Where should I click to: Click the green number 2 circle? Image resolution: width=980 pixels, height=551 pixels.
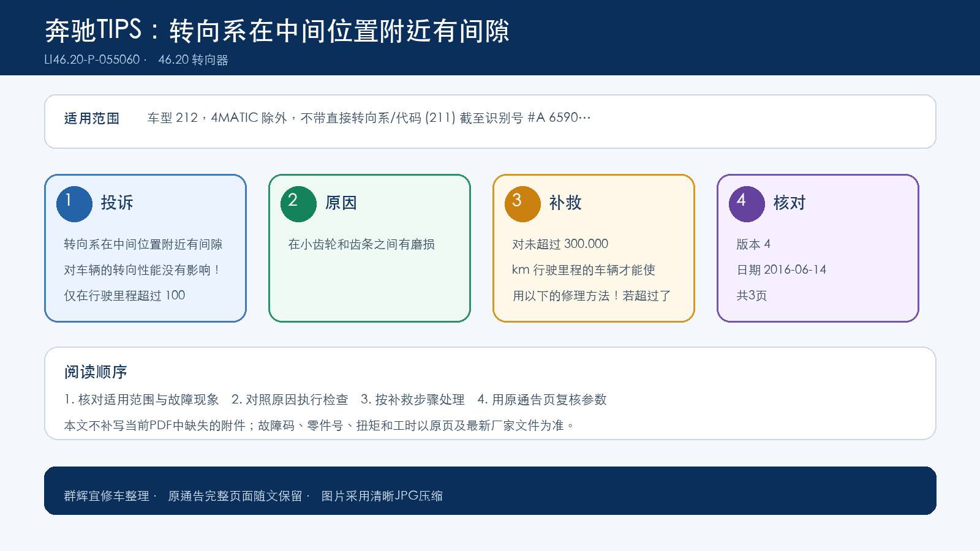298,204
